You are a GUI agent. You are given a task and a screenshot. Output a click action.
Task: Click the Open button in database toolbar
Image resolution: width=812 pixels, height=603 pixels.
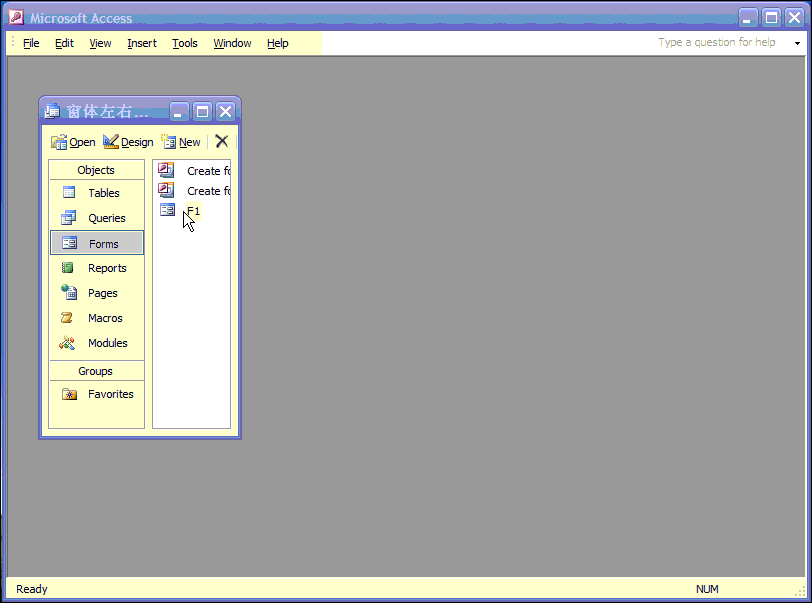pyautogui.click(x=73, y=142)
